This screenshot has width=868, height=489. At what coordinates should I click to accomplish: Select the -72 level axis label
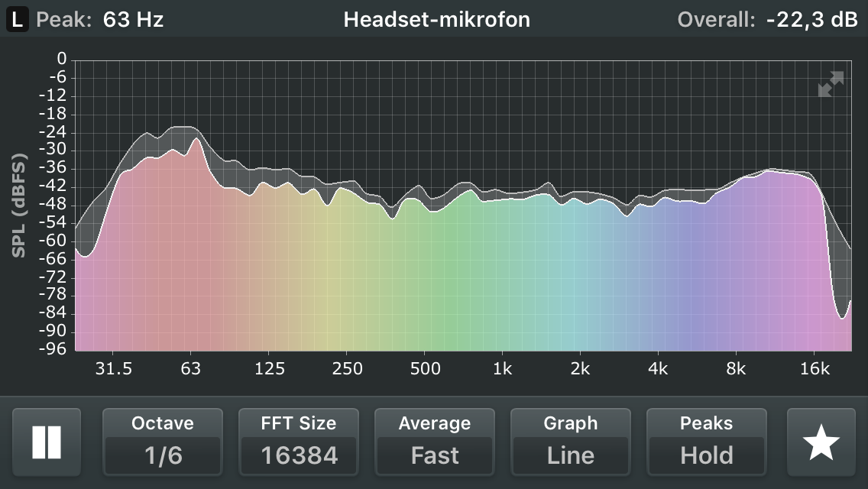click(53, 277)
